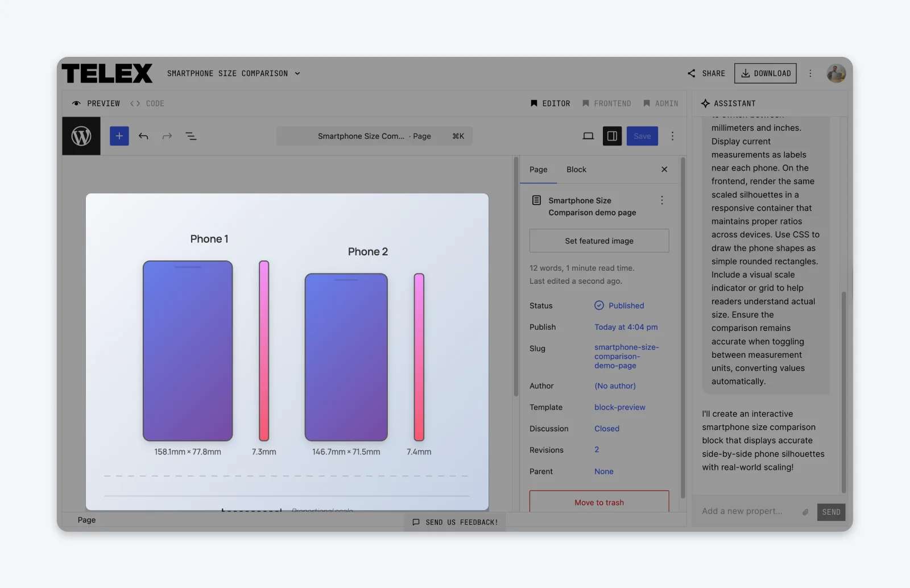
Task: Open the smartphone-size-comparison-demo-page slug link
Action: [x=626, y=356]
